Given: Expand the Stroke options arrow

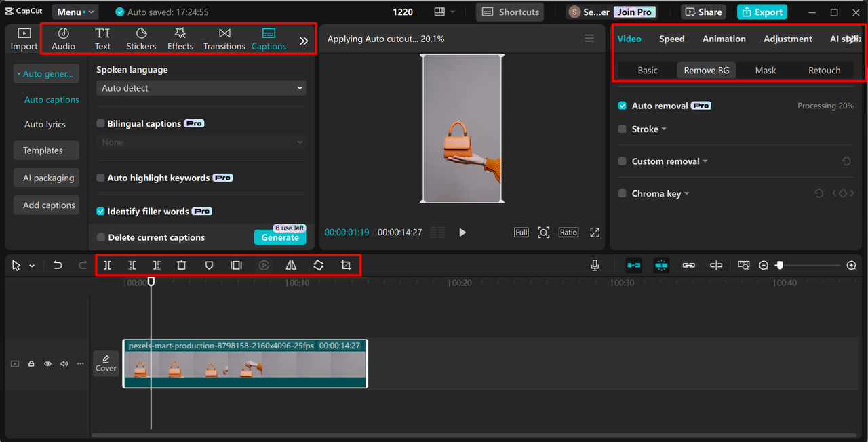Looking at the screenshot, I should (664, 129).
